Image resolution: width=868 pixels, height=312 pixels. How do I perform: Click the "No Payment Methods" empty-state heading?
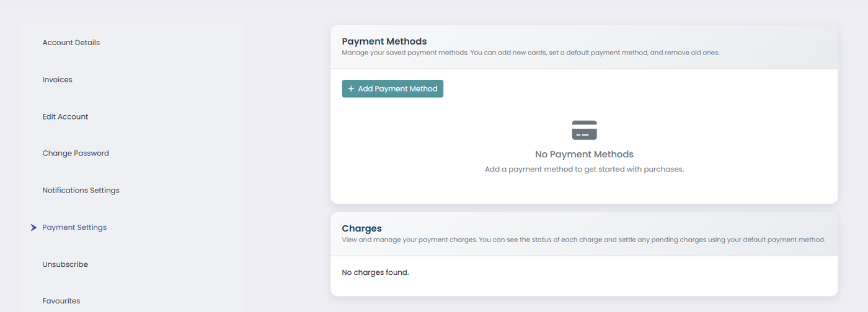584,154
